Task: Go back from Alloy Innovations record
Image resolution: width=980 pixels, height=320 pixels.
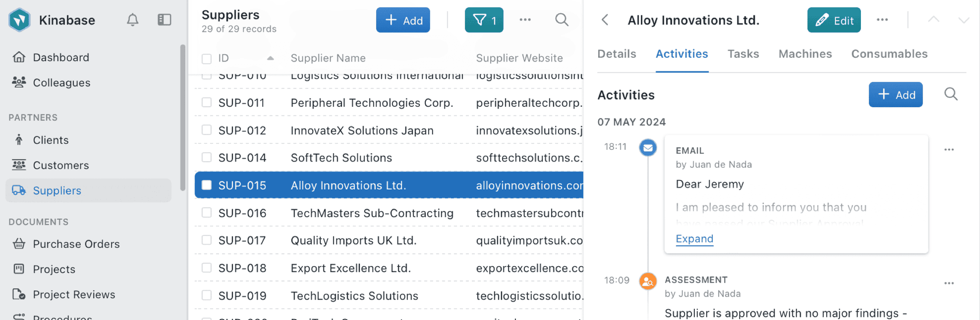Action: 605,20
